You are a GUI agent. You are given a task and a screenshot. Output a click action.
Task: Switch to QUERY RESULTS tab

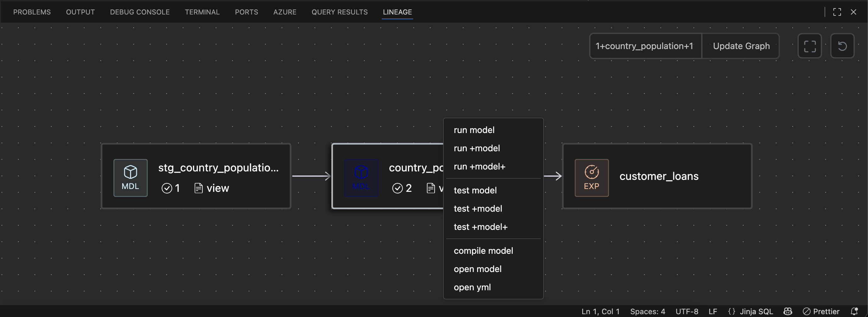tap(339, 12)
